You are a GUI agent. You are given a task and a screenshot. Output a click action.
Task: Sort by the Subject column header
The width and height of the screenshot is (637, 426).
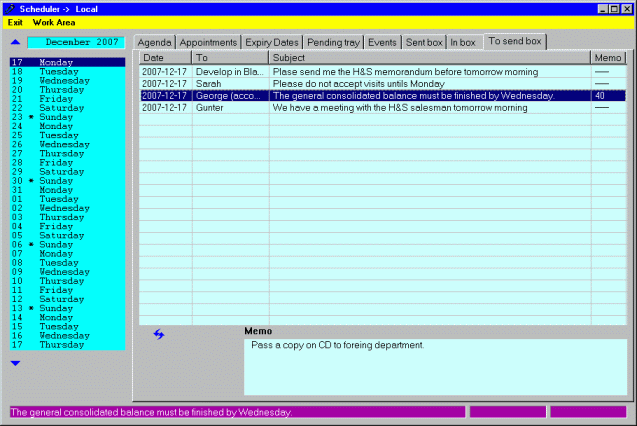click(x=430, y=59)
